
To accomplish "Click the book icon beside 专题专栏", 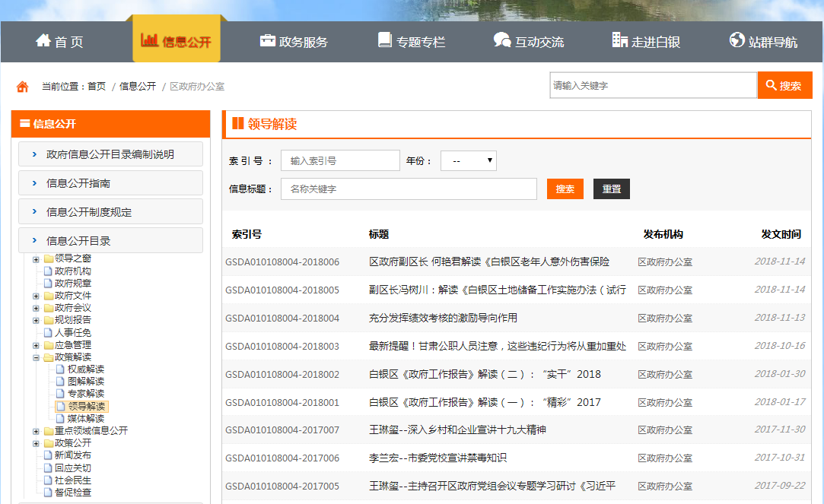I will click(x=385, y=40).
